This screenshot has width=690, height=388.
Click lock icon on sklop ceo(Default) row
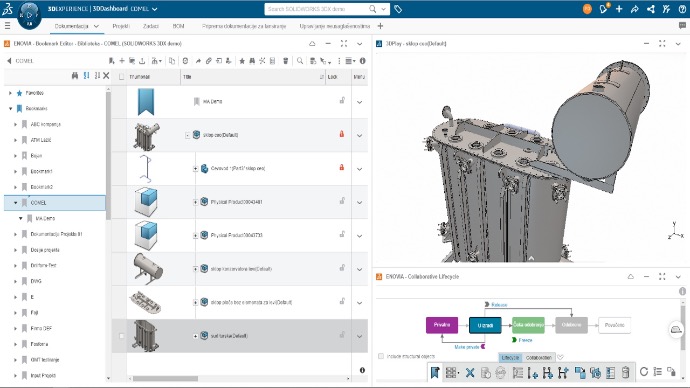point(341,134)
